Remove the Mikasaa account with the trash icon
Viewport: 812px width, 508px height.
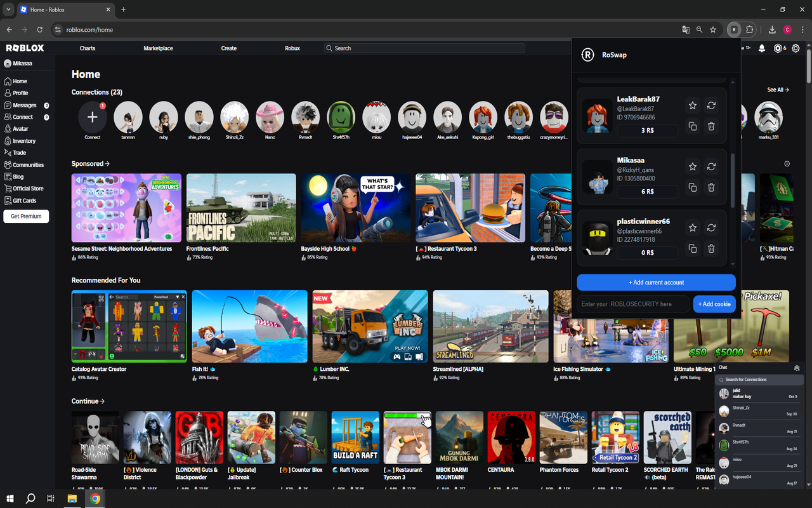coord(711,187)
